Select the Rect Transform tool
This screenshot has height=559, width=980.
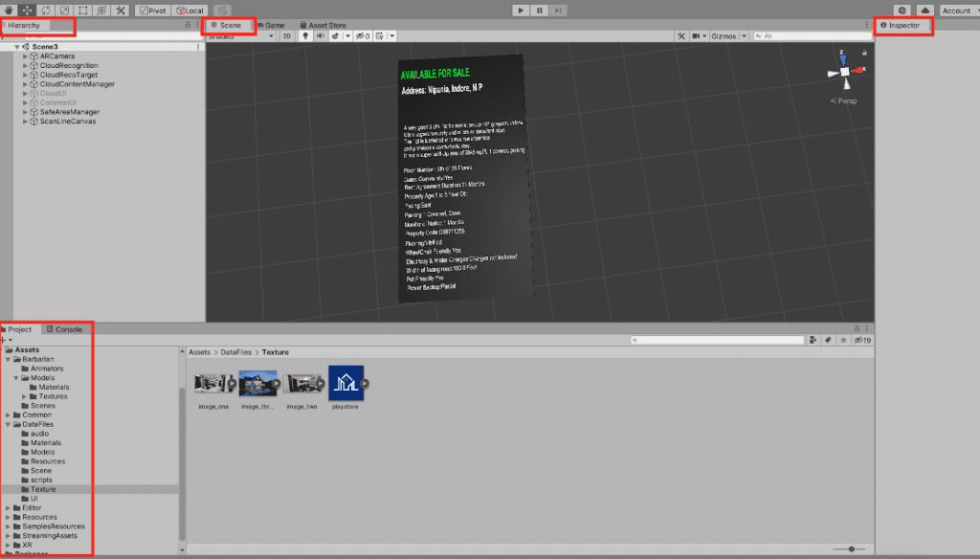point(82,10)
